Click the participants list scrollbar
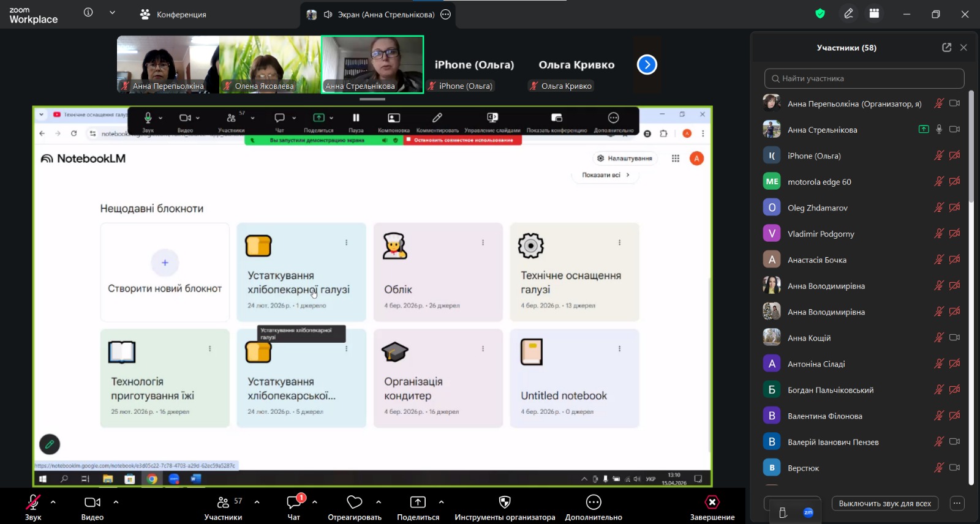This screenshot has height=524, width=980. coord(971,147)
